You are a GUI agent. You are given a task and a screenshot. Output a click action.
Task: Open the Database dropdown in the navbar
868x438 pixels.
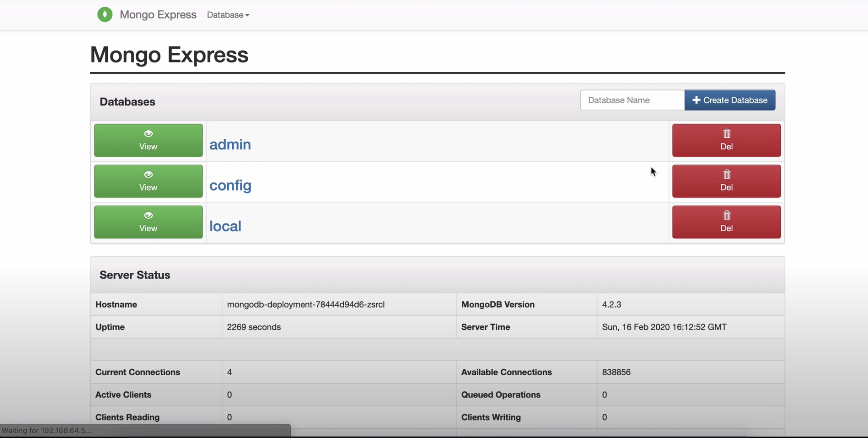point(225,15)
